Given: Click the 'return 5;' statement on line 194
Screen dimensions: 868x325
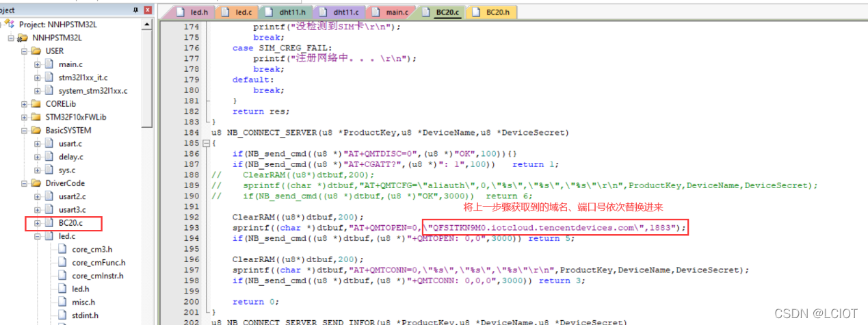Looking at the screenshot, I should pyautogui.click(x=551, y=238).
